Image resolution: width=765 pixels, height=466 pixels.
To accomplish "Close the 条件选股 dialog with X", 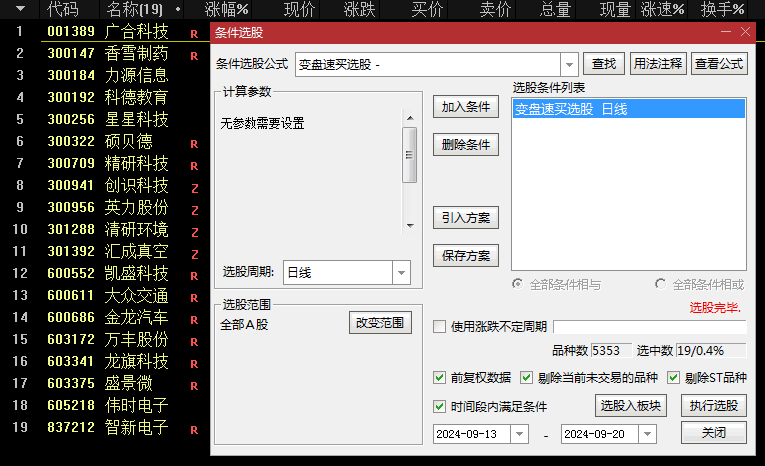I will [745, 32].
